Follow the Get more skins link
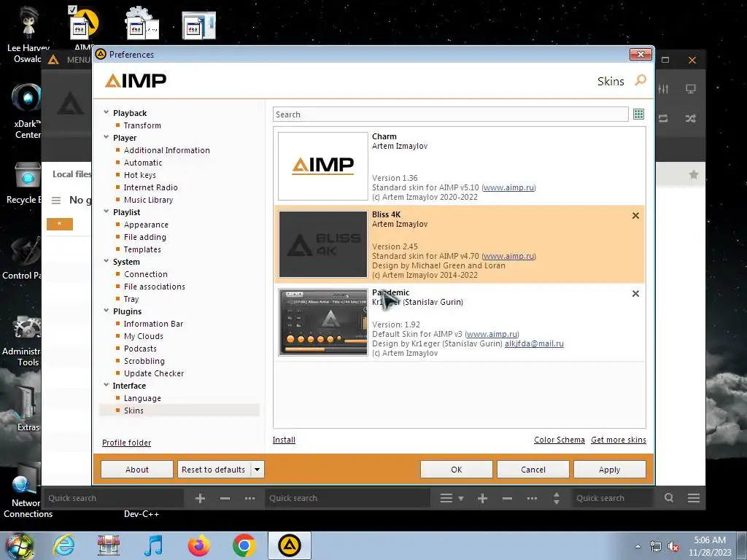The width and height of the screenshot is (747, 560). click(x=619, y=440)
